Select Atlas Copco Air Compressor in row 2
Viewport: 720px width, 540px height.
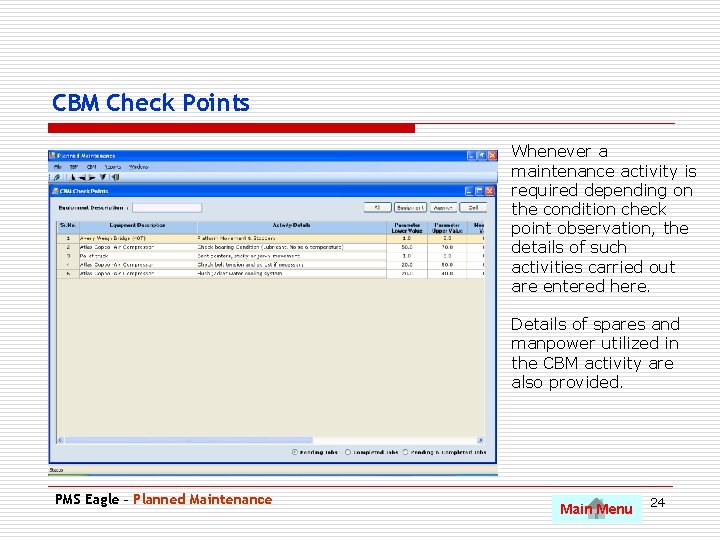138,248
